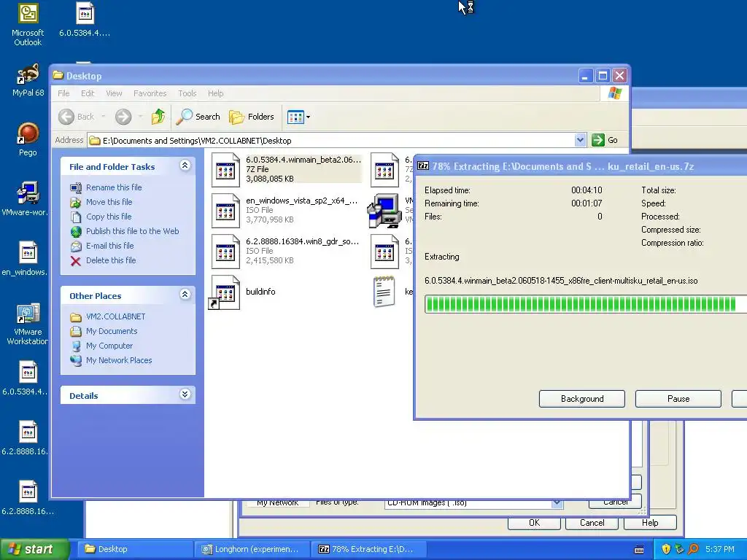Collapse the Other Places panel
The image size is (747, 560).
click(x=185, y=295)
